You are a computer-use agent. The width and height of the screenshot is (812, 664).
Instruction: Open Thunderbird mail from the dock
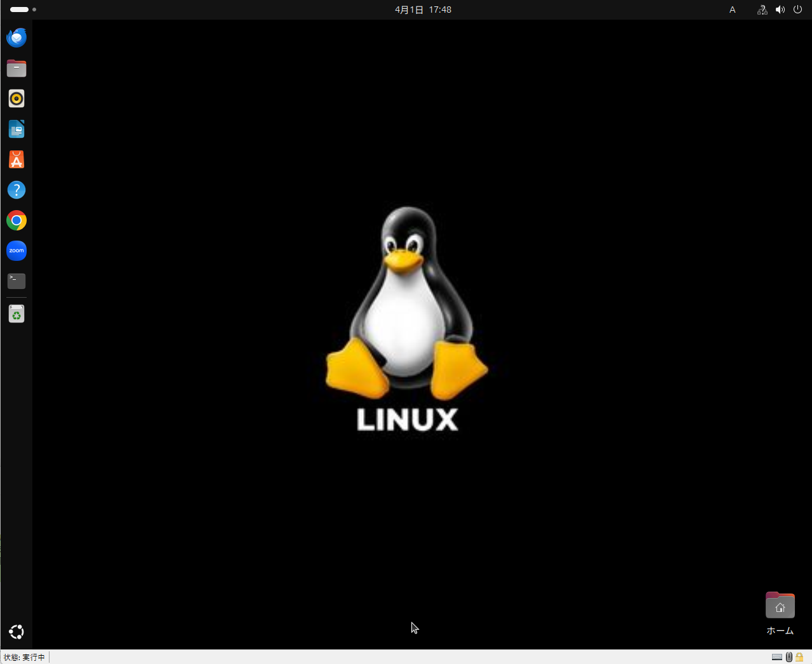tap(17, 37)
